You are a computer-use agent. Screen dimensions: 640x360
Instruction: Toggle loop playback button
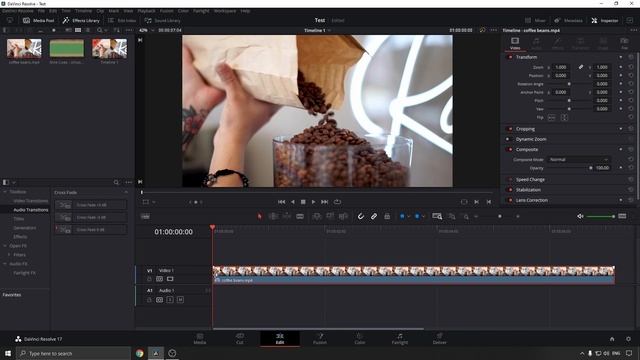click(337, 202)
